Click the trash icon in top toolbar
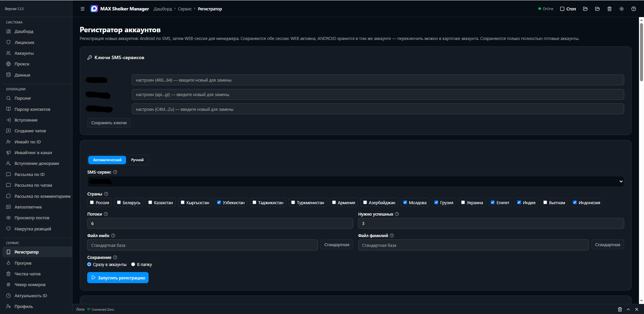The image size is (644, 314). 609,9
